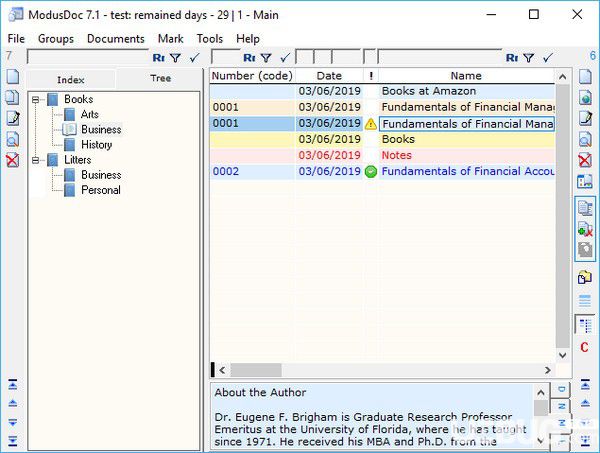Image resolution: width=600 pixels, height=453 pixels.
Task: Toggle the list details view icon
Action: pyautogui.click(x=585, y=326)
